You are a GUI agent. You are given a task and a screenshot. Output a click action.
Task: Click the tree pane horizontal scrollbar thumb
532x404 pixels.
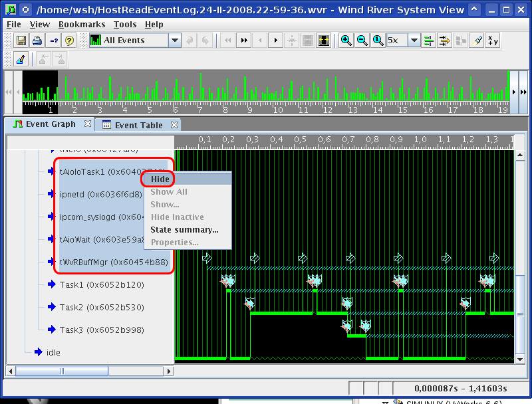coord(62,371)
